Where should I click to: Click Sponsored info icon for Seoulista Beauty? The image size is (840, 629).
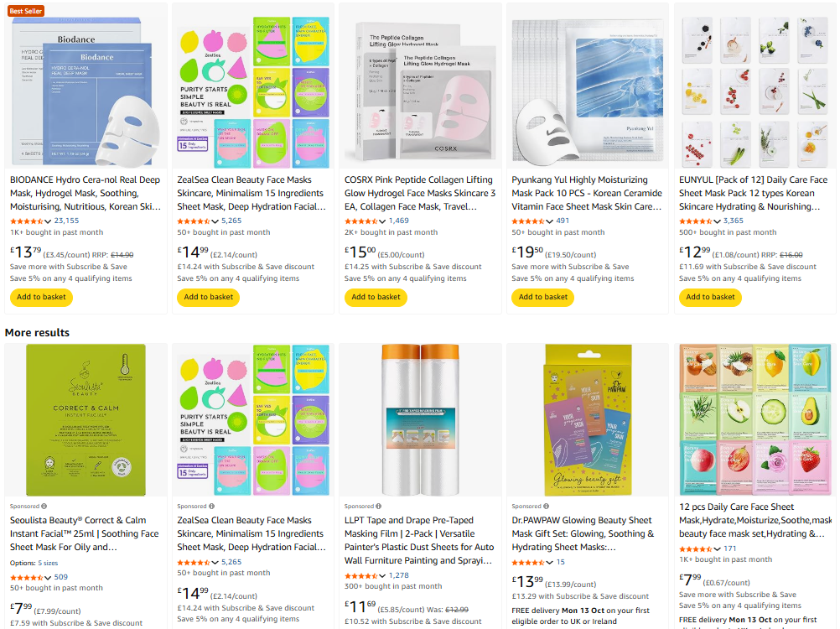[44, 507]
